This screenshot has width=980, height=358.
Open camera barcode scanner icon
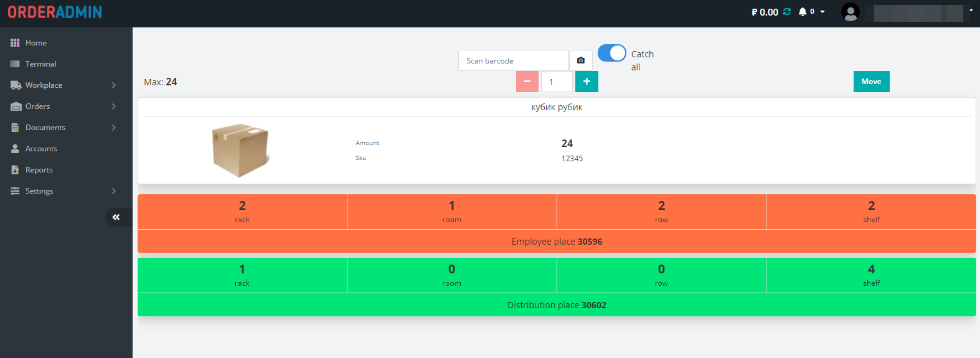tap(581, 60)
